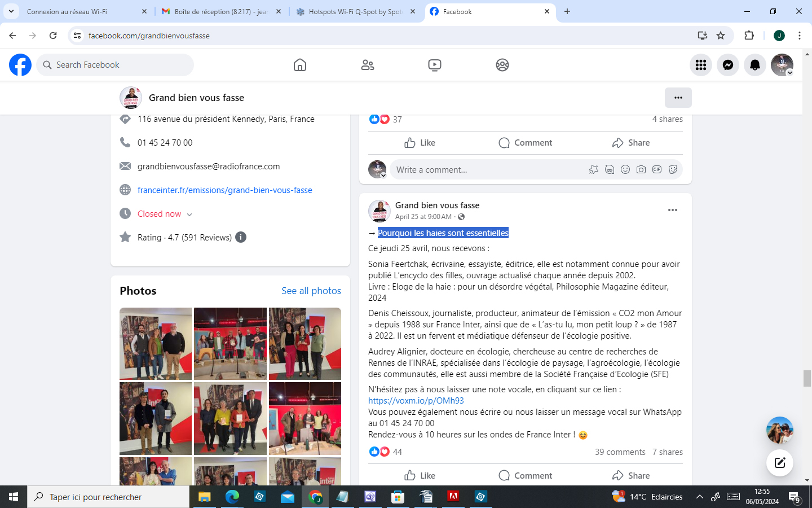This screenshot has height=508, width=812.
Task: Open File Explorer from taskbar
Action: (204, 497)
